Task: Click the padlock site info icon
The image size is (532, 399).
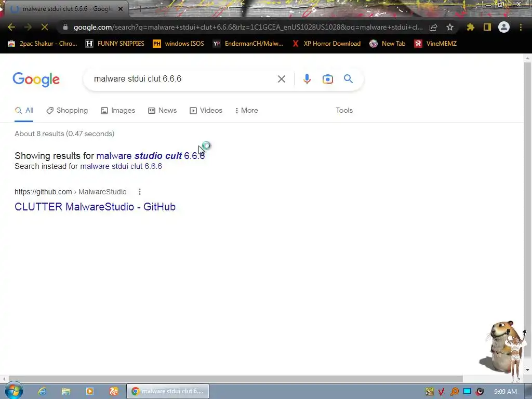Action: click(x=65, y=27)
